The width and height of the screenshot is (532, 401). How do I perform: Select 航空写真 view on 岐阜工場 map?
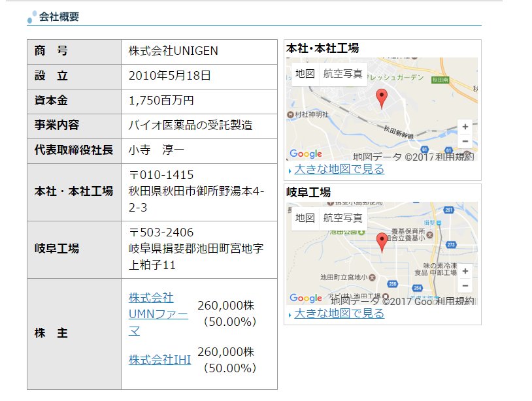pyautogui.click(x=342, y=217)
